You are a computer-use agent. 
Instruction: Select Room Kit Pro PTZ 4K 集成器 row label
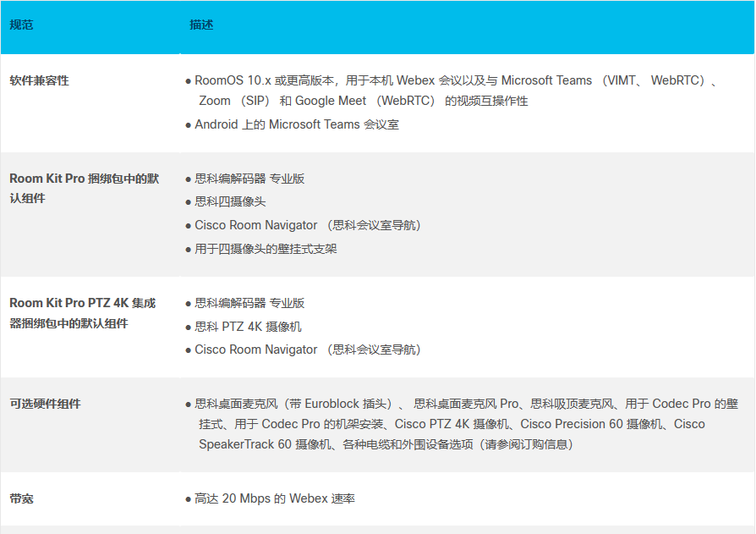coord(82,313)
